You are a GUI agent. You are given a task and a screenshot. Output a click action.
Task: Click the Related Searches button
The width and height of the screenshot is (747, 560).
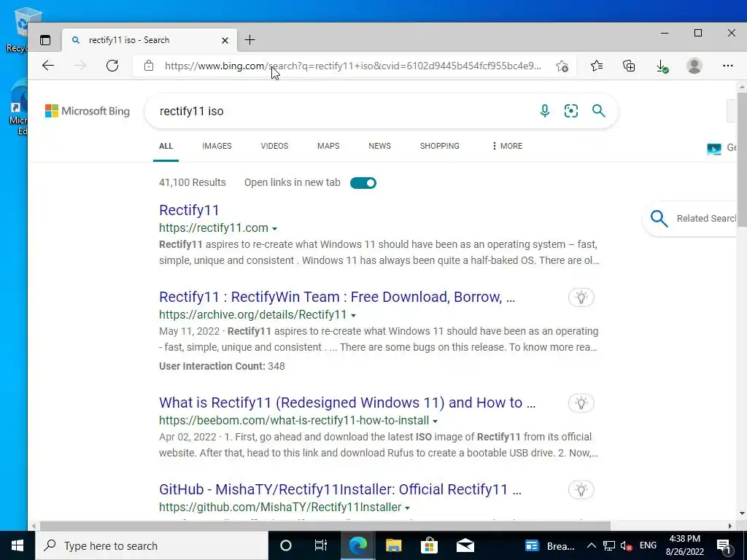click(x=691, y=219)
